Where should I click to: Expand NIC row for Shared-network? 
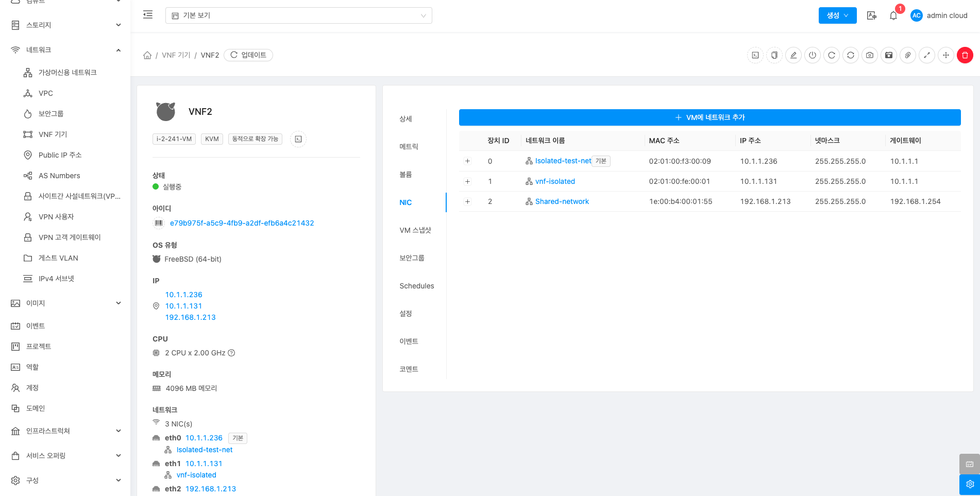click(468, 201)
